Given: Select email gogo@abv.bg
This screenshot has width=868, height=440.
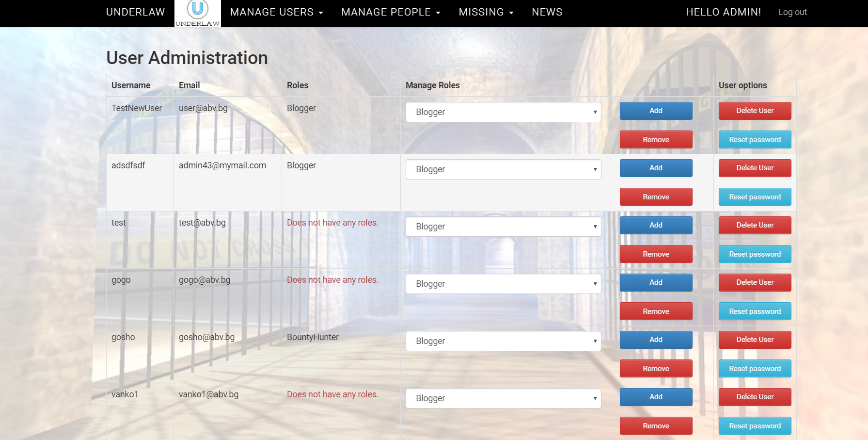Looking at the screenshot, I should tap(205, 280).
